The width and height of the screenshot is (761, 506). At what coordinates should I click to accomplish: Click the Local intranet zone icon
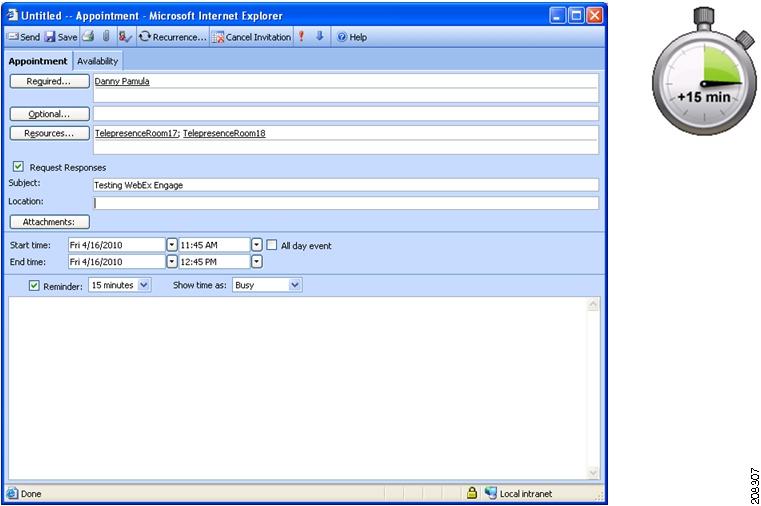(x=491, y=493)
